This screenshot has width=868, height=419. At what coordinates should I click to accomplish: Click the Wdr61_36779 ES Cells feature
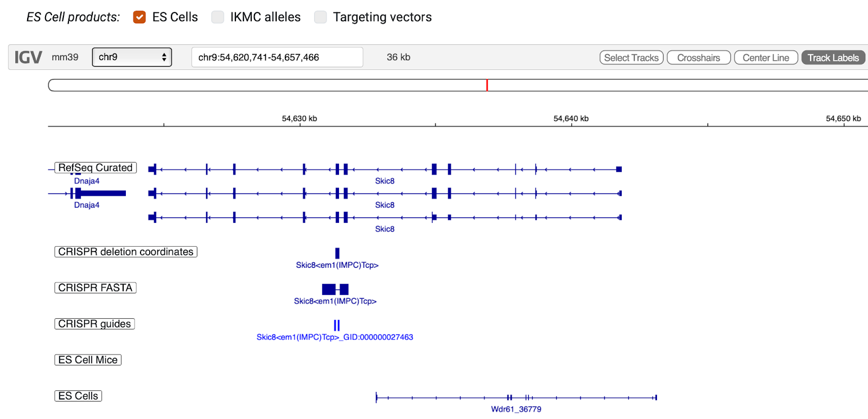pyautogui.click(x=515, y=397)
